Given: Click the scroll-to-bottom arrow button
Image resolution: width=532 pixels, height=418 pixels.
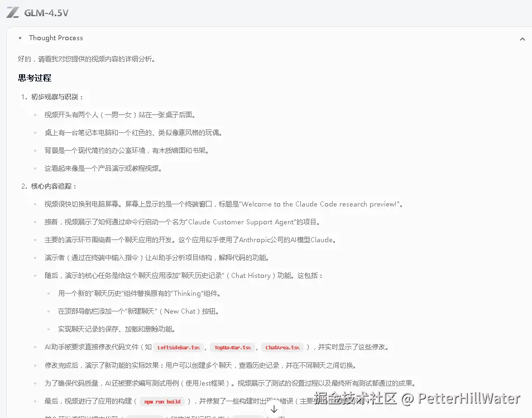Looking at the screenshot, I should click(274, 409).
